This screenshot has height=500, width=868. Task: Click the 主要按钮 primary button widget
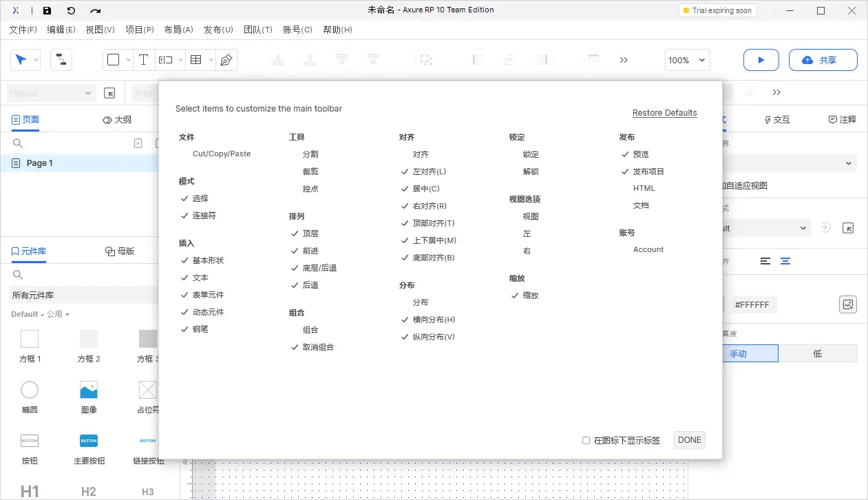(89, 441)
